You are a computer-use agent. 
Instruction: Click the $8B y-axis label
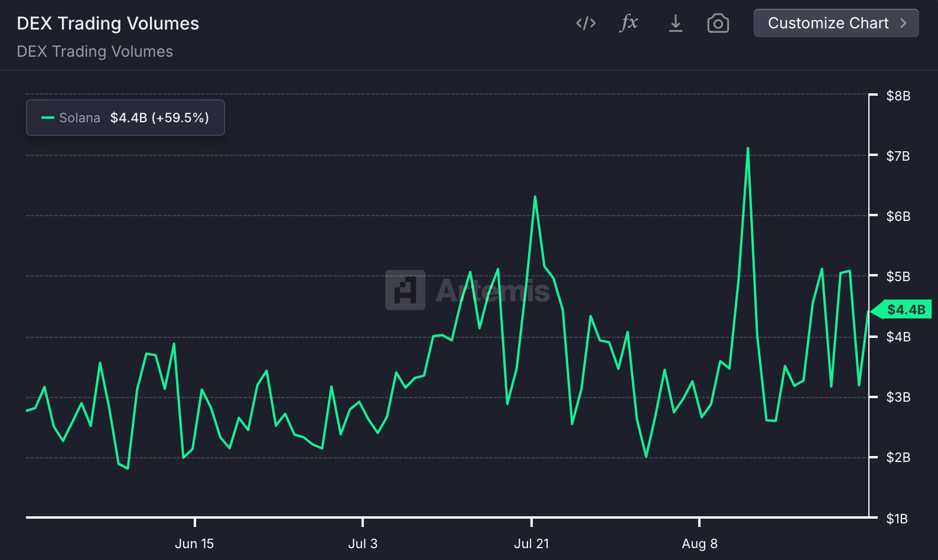pos(898,96)
